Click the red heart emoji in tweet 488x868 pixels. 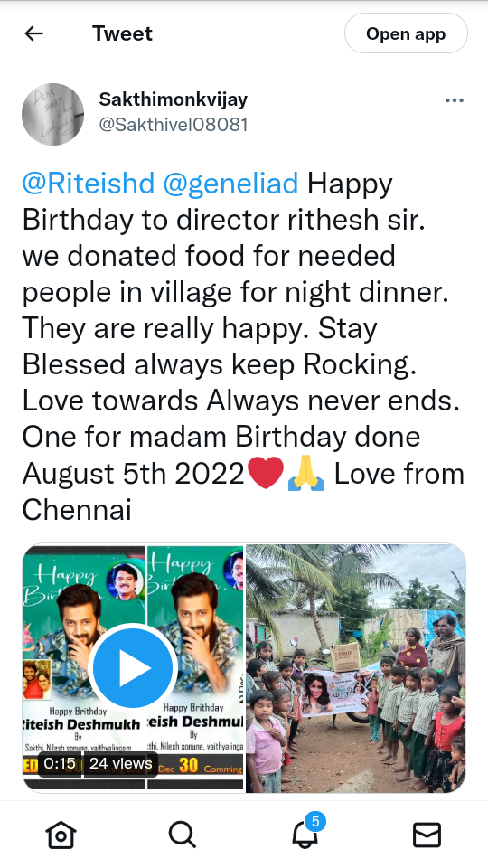266,473
